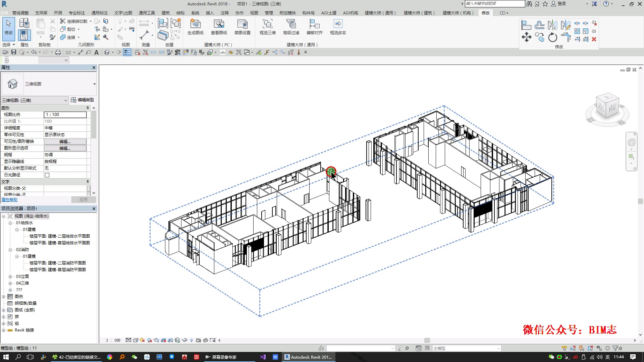Image resolution: width=644 pixels, height=362 pixels.
Task: Open the 管理 ribbon tab
Action: [269, 13]
